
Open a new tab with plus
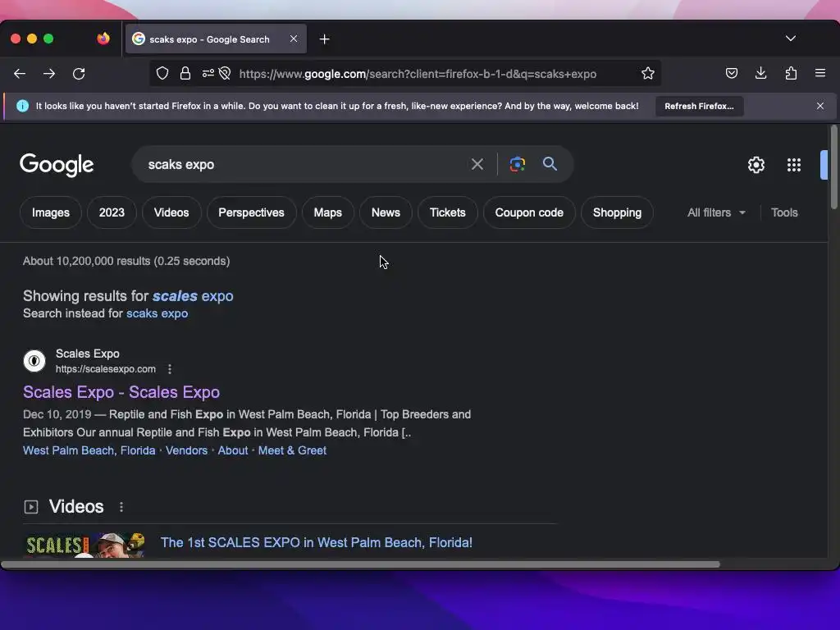[x=324, y=39]
